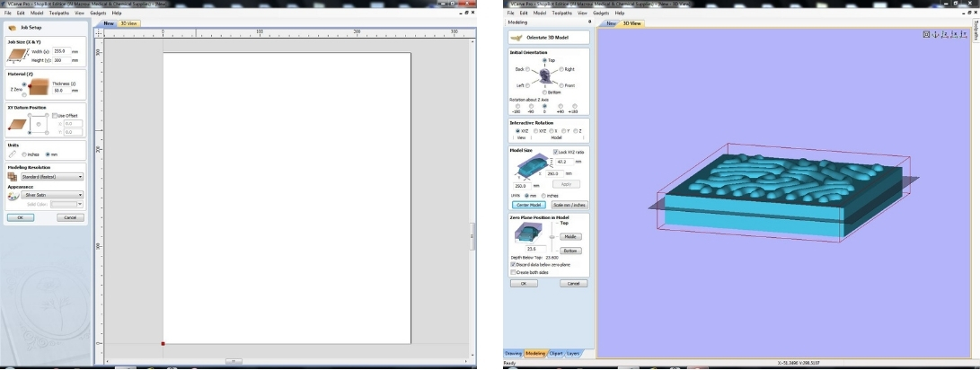
Task: Click the leftmost view icon in the 3D view's top-right corner
Action: coord(927,35)
